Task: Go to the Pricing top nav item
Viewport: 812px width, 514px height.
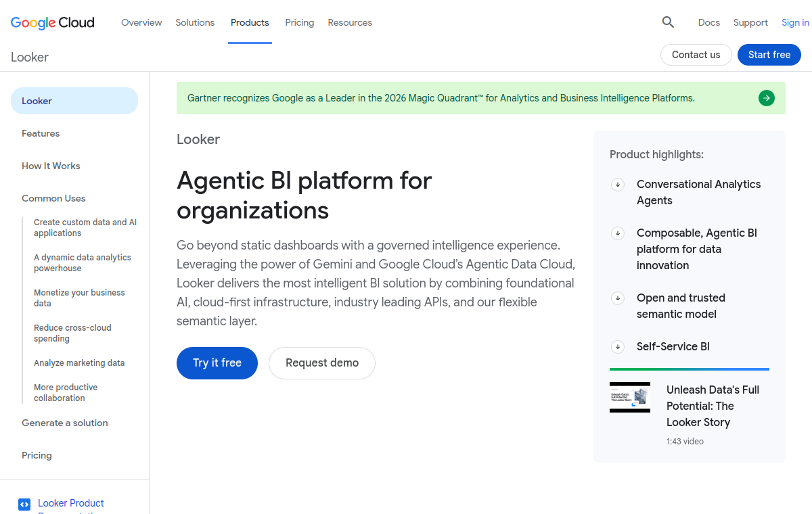Action: (x=300, y=22)
